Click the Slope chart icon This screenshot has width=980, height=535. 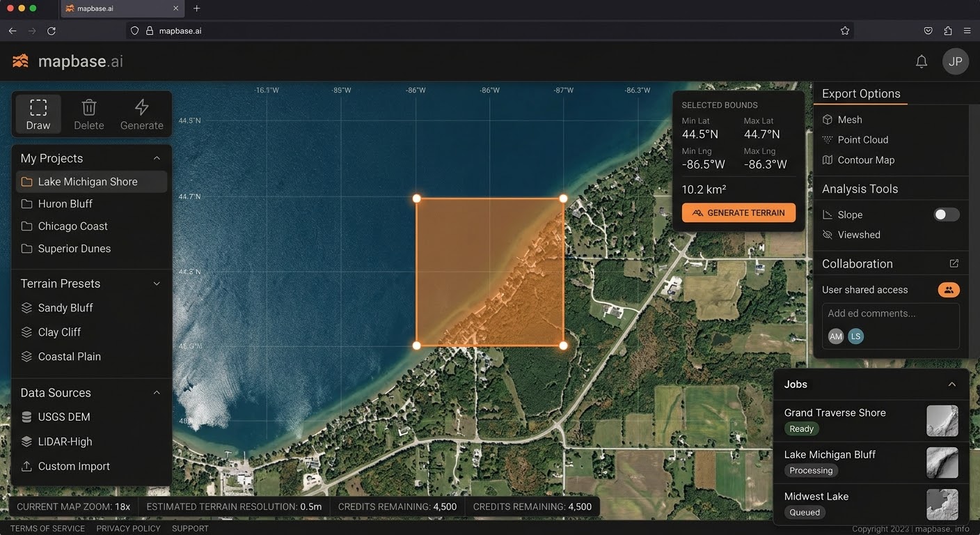click(x=828, y=215)
